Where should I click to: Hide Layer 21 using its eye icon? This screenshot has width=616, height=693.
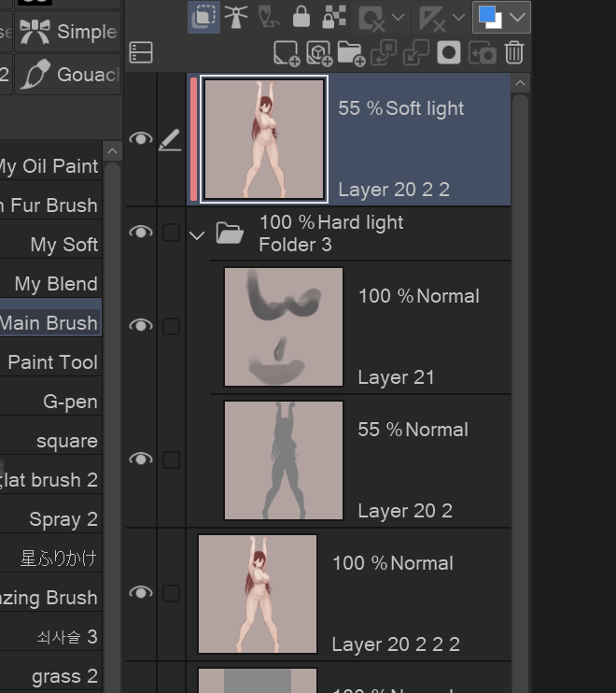click(140, 325)
